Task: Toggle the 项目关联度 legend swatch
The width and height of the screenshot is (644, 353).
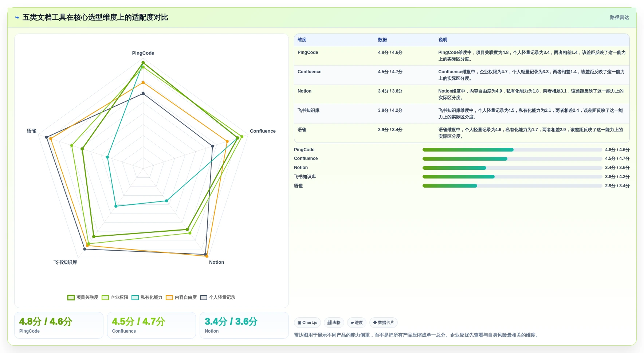Action: point(71,298)
